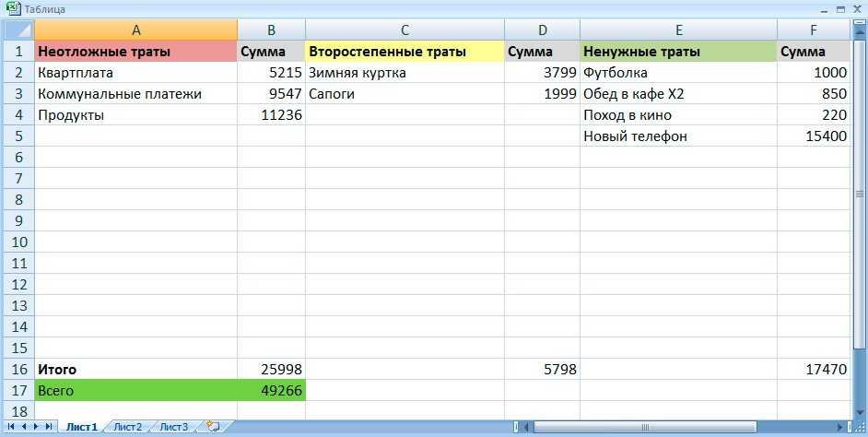This screenshot has width=868, height=437.
Task: Select the Новый телефон cell
Action: [677, 136]
